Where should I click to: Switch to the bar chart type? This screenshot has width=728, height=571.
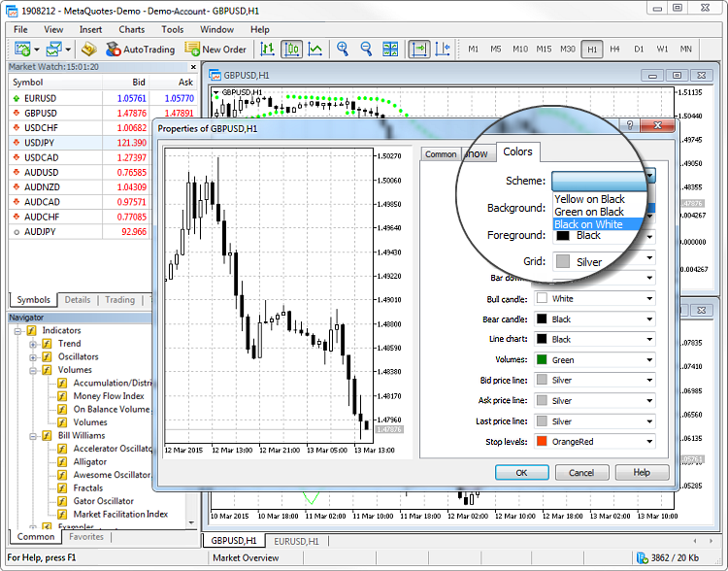click(x=268, y=49)
